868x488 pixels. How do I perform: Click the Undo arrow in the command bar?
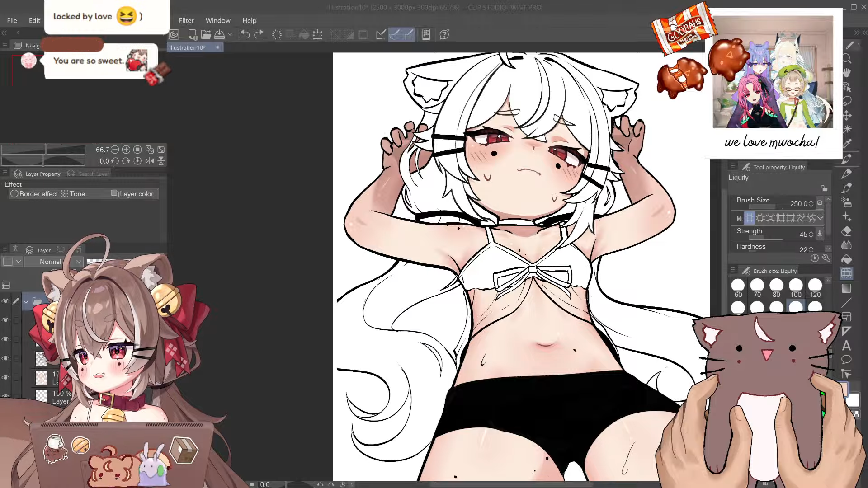click(x=245, y=35)
